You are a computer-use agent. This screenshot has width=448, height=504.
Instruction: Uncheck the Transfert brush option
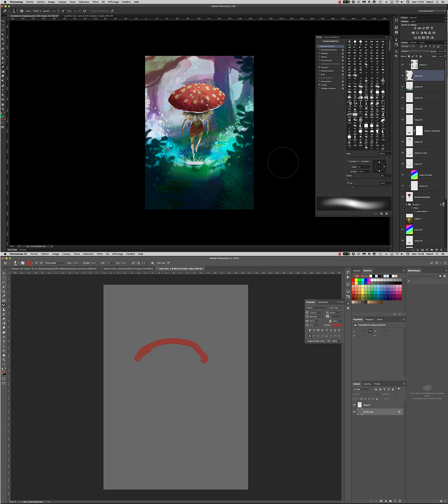[319, 67]
